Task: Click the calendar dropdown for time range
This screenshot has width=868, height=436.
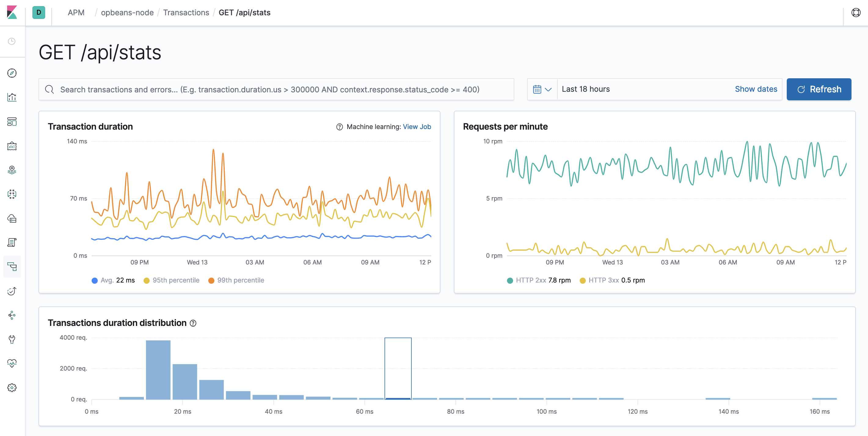Action: pyautogui.click(x=542, y=89)
